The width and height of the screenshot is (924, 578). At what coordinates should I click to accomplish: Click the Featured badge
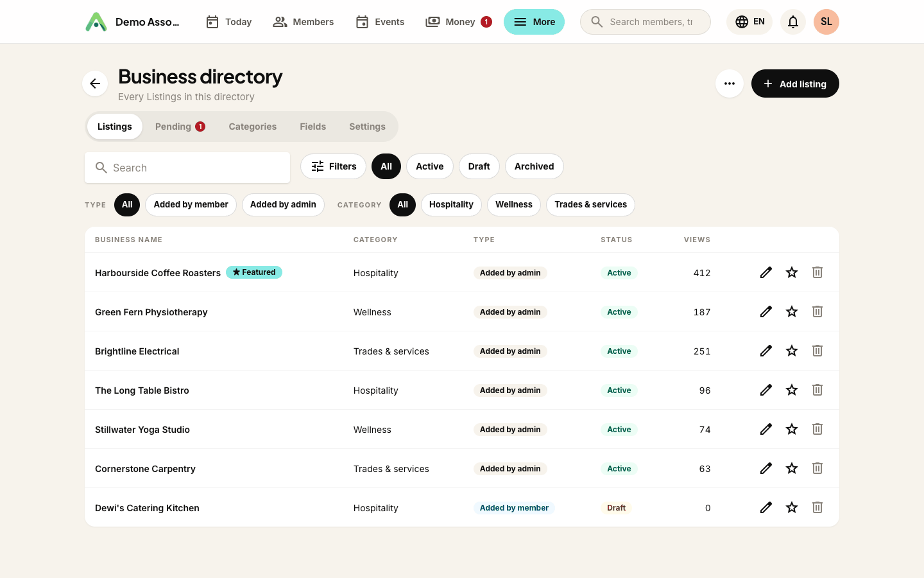(254, 272)
